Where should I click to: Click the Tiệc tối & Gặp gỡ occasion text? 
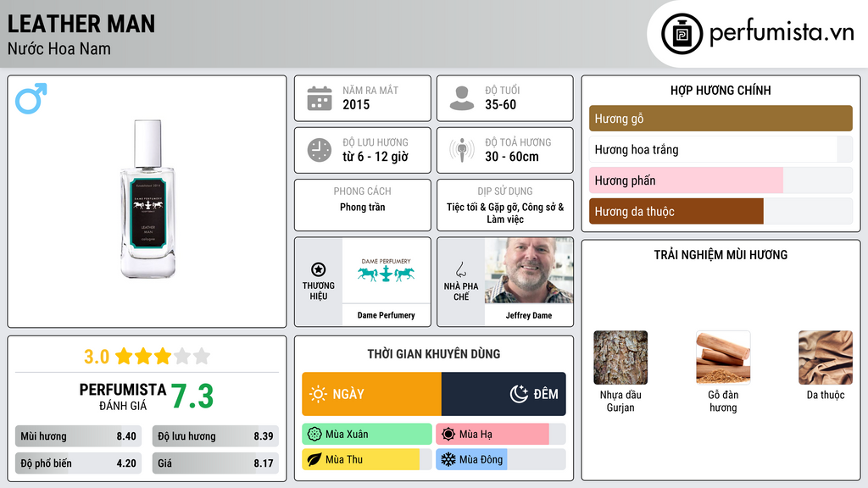(x=505, y=213)
